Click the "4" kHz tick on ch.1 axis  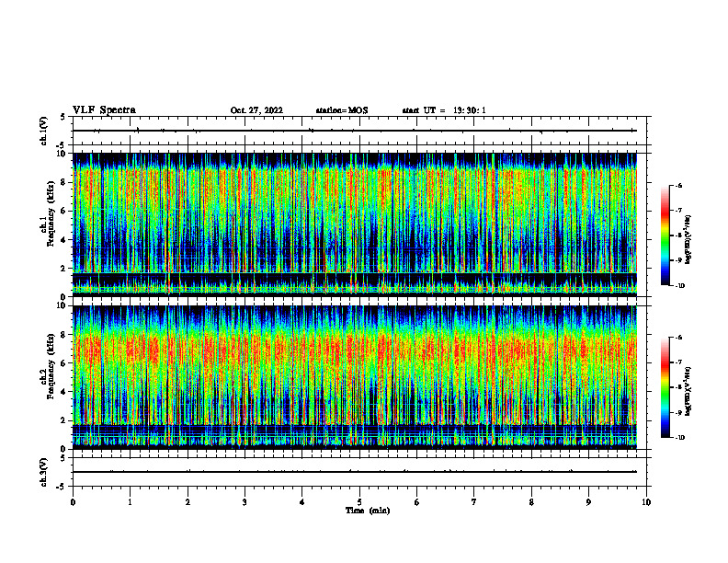click(x=64, y=240)
